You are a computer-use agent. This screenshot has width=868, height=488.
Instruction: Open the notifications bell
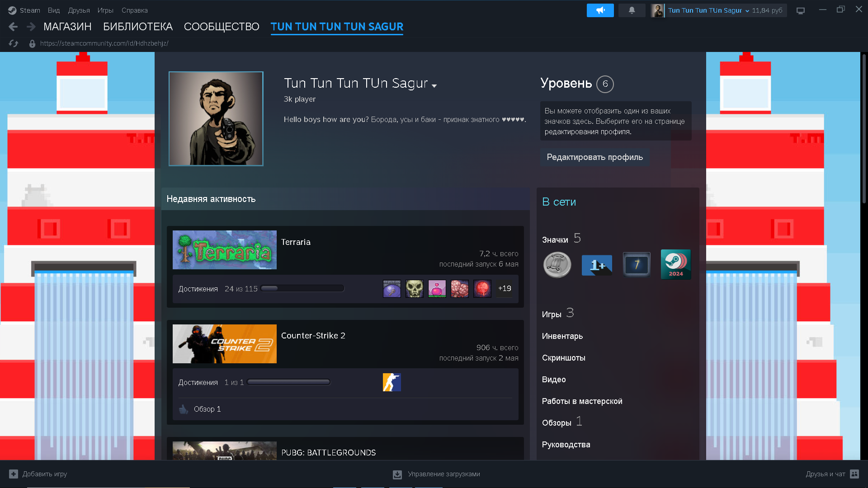pos(632,10)
